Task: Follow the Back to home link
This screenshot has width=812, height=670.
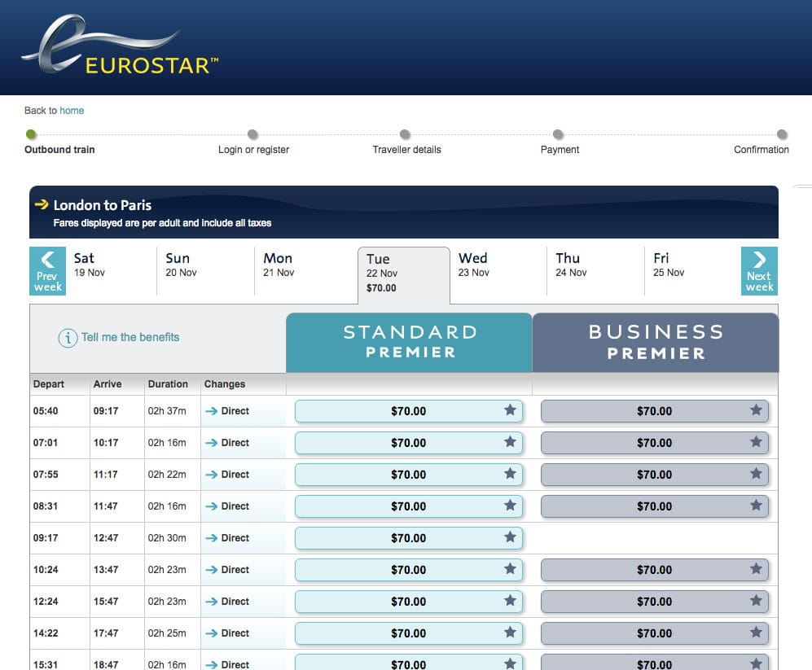Action: tap(72, 110)
